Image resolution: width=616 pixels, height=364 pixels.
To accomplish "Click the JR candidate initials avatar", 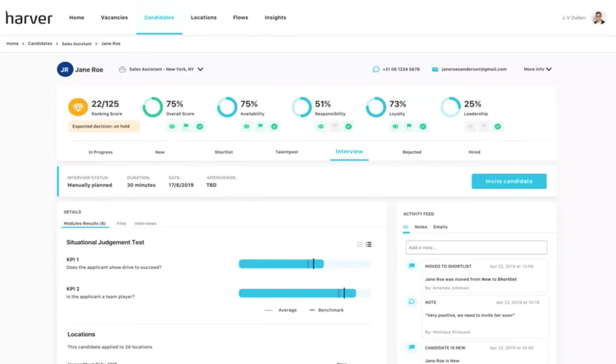I will click(x=65, y=69).
